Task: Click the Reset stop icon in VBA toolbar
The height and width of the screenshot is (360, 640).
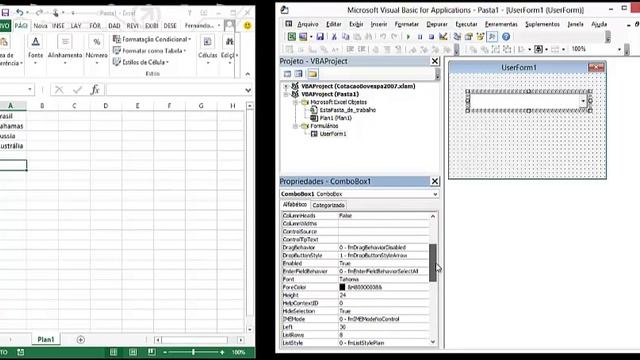Action: point(431,37)
